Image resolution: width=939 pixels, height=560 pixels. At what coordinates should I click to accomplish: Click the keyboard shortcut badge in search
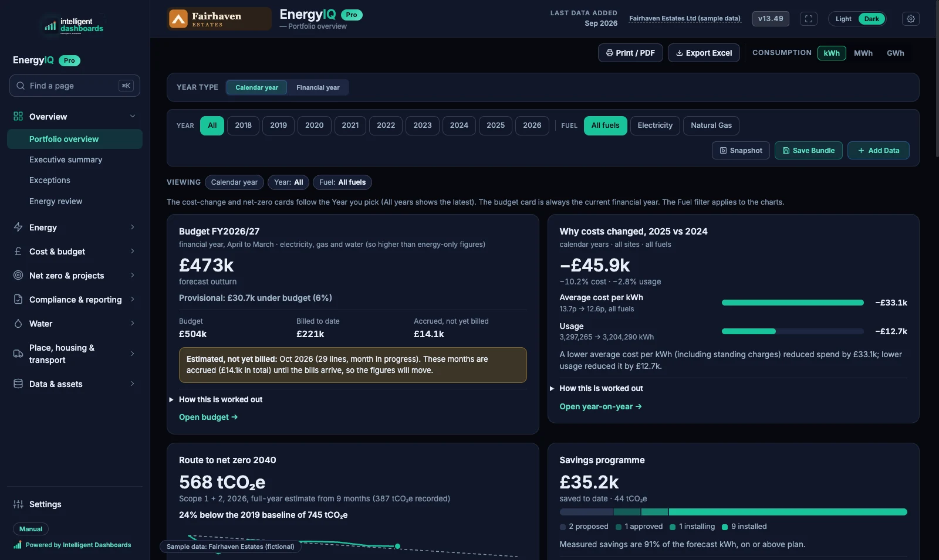coord(126,86)
